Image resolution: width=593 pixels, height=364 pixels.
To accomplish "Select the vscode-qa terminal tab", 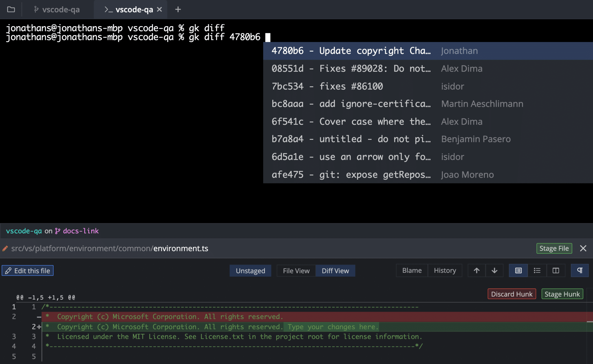I will pos(131,9).
